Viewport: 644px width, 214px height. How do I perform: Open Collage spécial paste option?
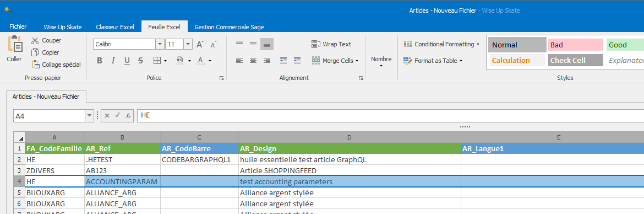pyautogui.click(x=56, y=65)
